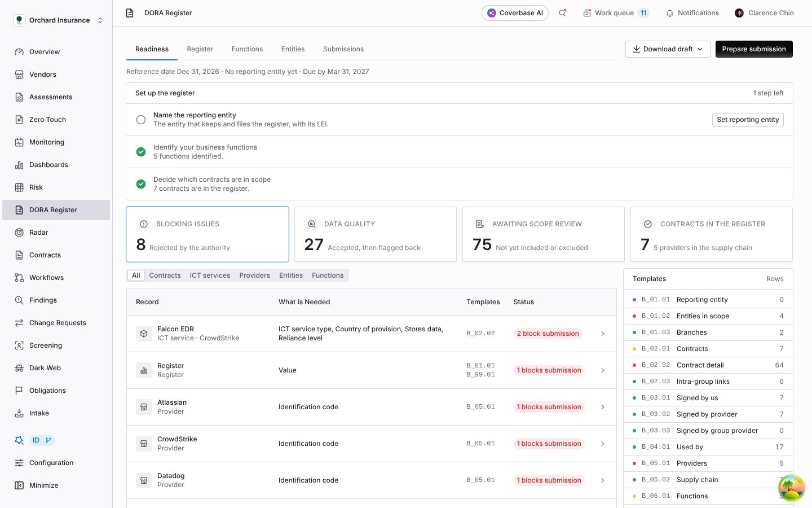This screenshot has height=508, width=812.
Task: Select the unchecked Name the reporting entity circle
Action: click(x=141, y=120)
